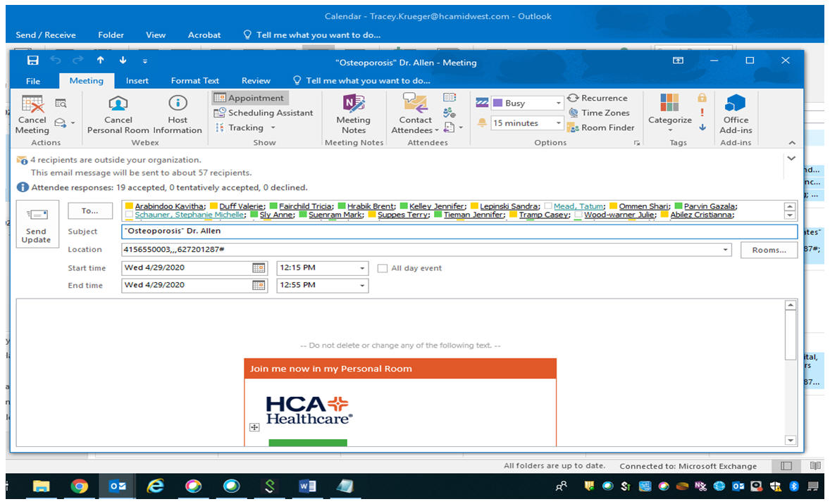The height and width of the screenshot is (504, 830).
Task: Click the Save icon in title bar
Action: [x=33, y=61]
